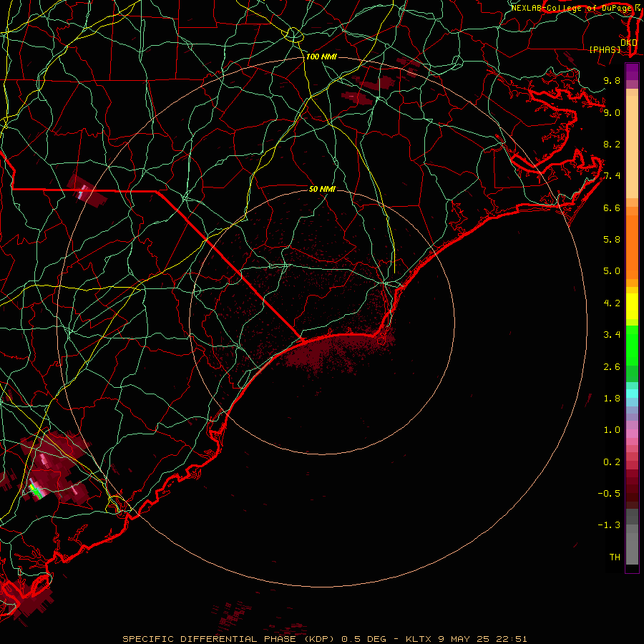Click the 100 NMI range ring label
The height and width of the screenshot is (644, 644).
[x=321, y=57]
